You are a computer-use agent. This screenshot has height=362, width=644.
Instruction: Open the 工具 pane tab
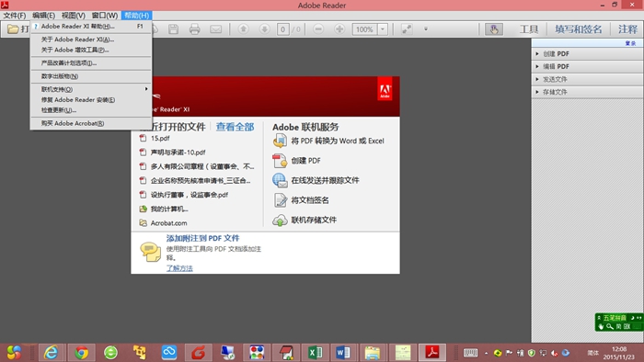[x=528, y=29]
